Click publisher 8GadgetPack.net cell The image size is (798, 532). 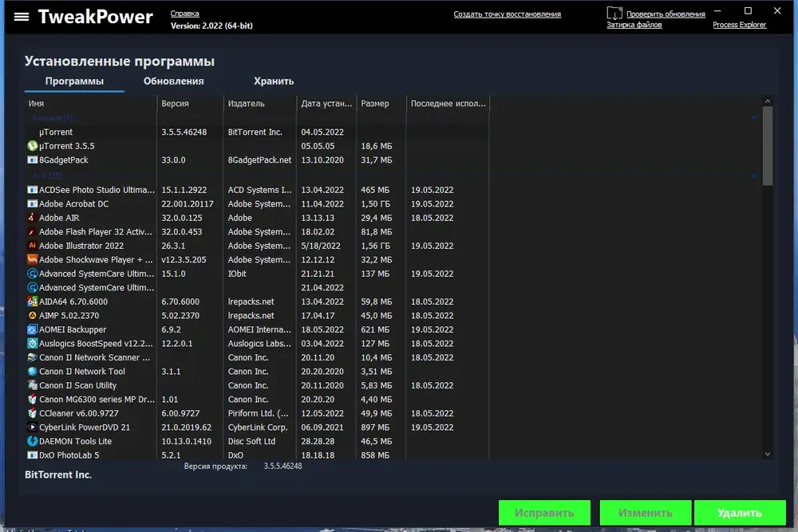pos(259,160)
